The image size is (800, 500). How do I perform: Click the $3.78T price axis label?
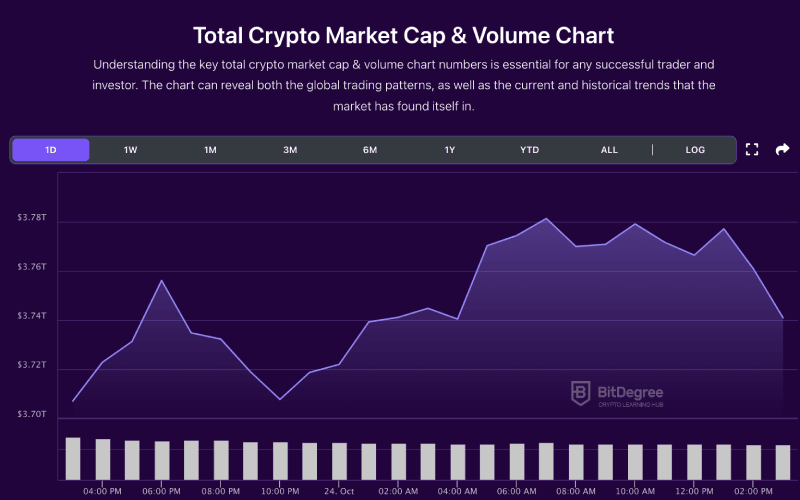pyautogui.click(x=32, y=218)
